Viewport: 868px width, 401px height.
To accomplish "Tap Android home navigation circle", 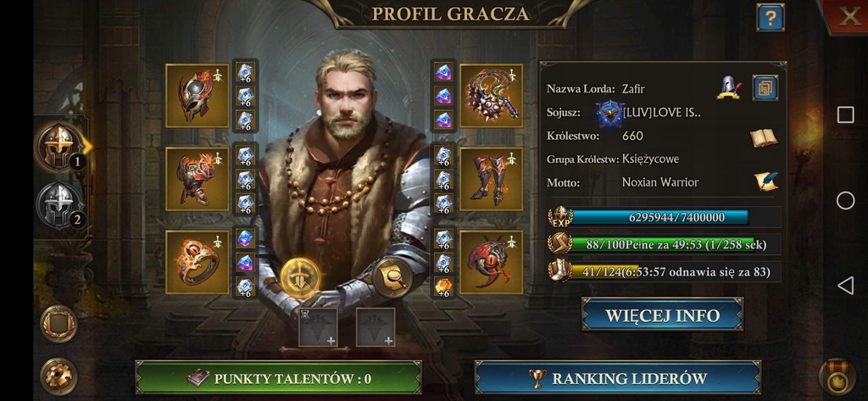I will (x=845, y=200).
